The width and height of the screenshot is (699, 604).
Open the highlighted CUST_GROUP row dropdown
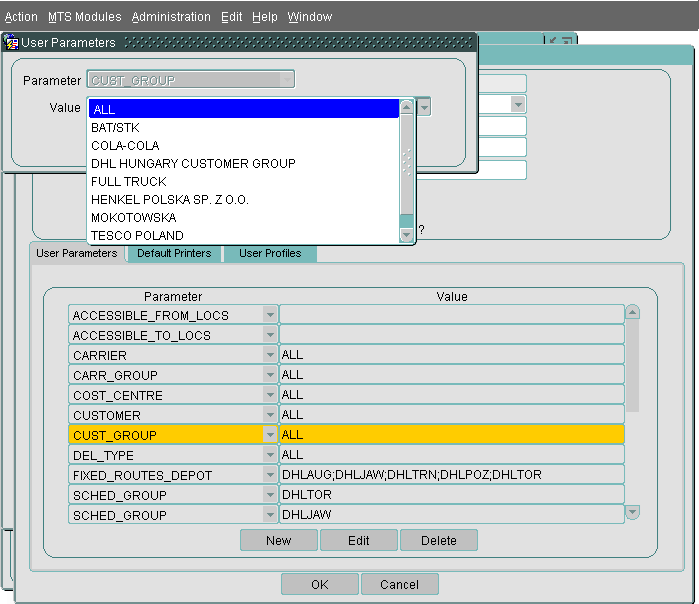[x=270, y=435]
